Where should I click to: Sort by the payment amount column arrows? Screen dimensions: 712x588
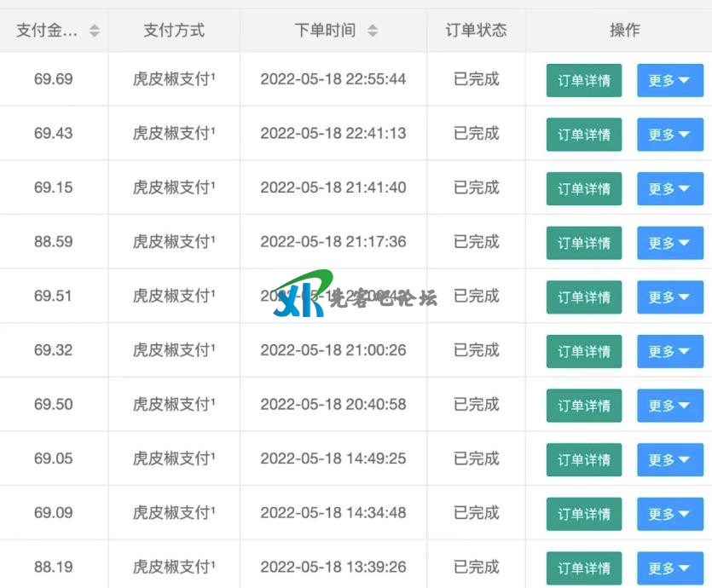coord(94,31)
